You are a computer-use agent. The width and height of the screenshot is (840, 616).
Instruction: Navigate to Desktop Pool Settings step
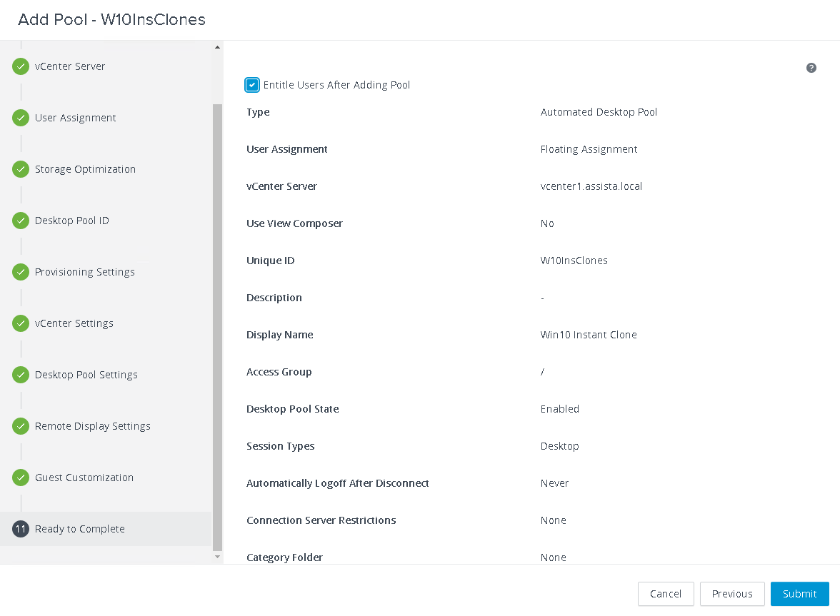click(86, 375)
